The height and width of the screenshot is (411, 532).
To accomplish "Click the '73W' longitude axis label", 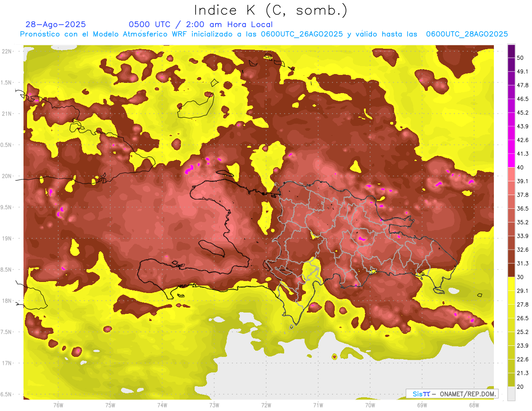I will 214,405.
